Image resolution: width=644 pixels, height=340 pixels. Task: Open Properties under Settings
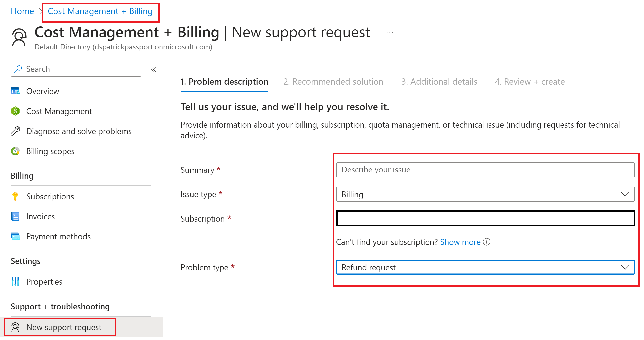click(44, 282)
